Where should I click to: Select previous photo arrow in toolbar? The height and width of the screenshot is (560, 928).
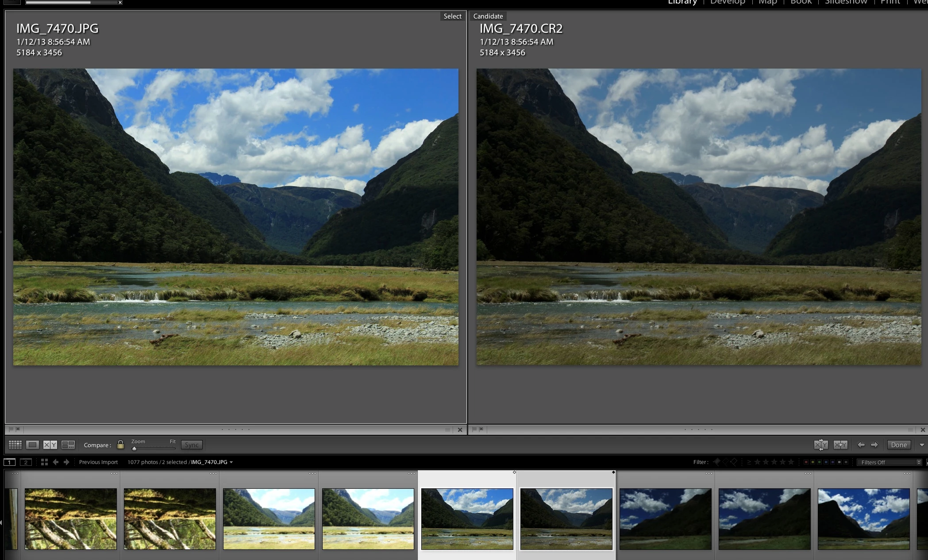pyautogui.click(x=861, y=445)
